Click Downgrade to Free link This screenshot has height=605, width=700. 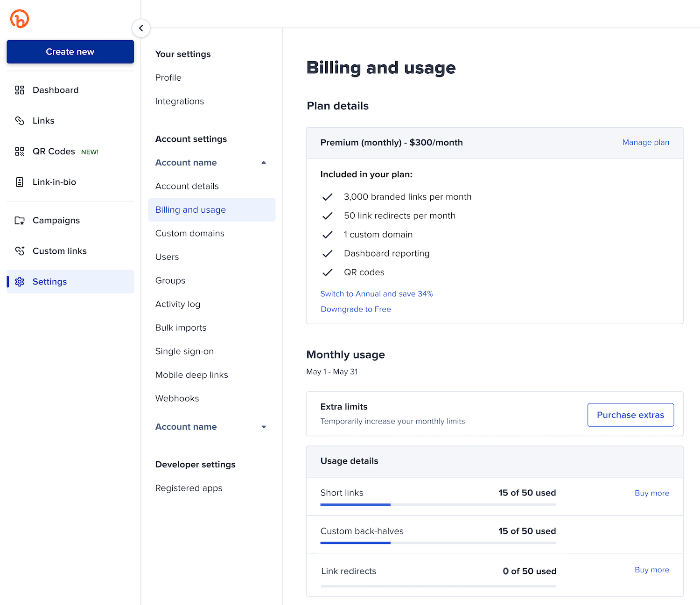356,309
